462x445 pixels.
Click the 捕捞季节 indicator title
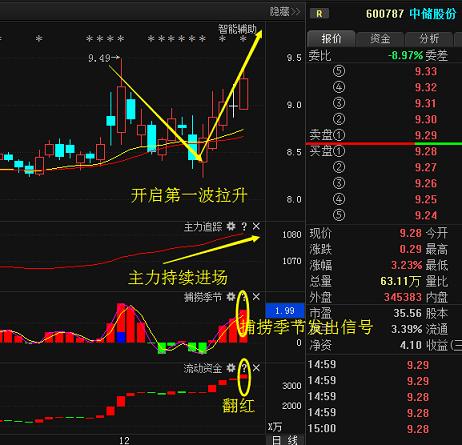203,297
